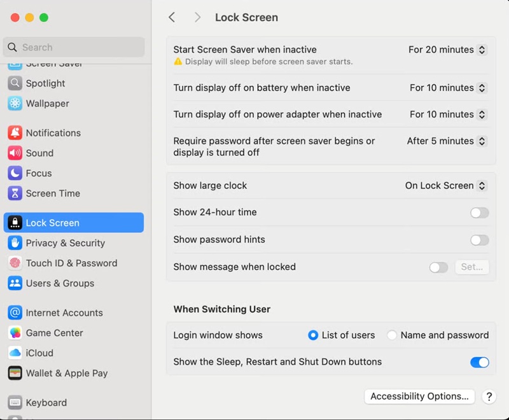
Task: Toggle Show password hints on
Action: click(x=480, y=240)
